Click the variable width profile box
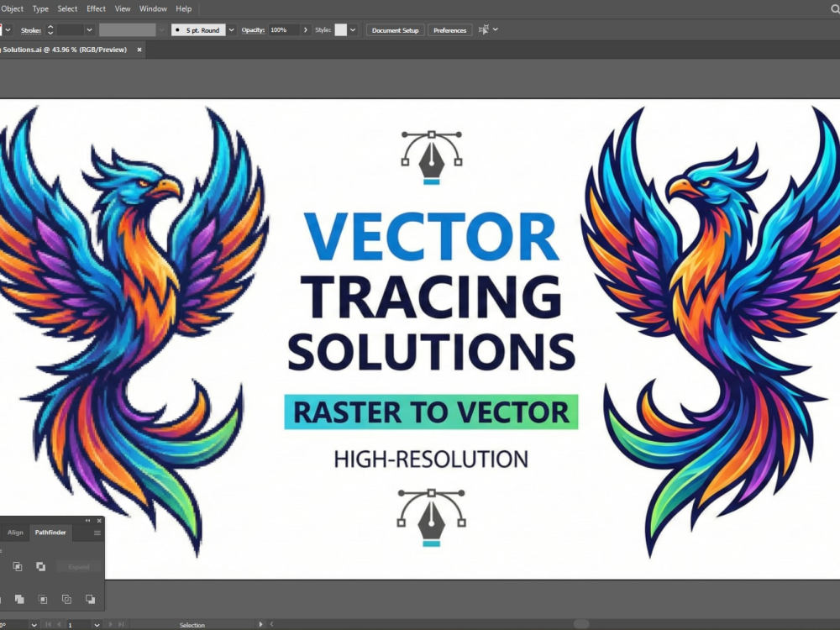840x630 pixels. coord(128,30)
